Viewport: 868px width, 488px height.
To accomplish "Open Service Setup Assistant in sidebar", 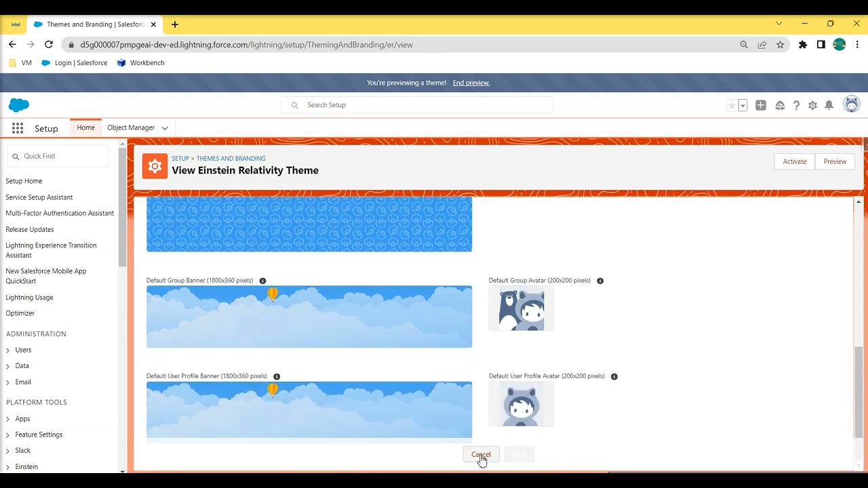I will 39,197.
